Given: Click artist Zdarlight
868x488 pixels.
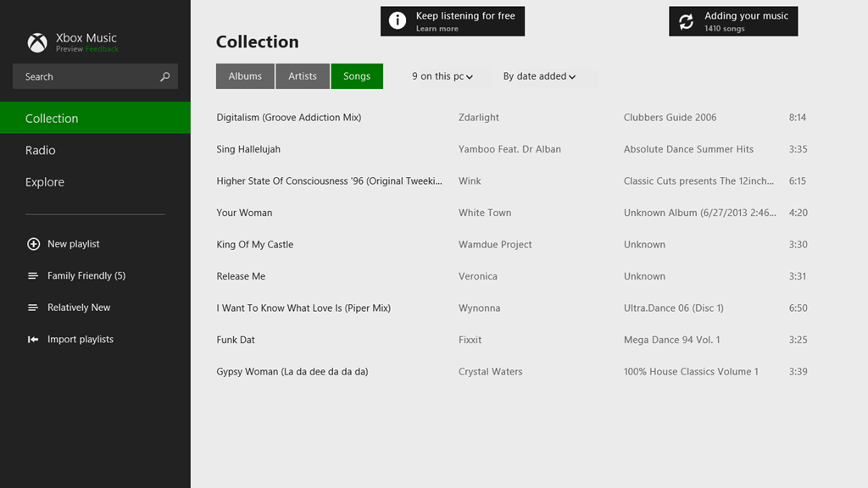Looking at the screenshot, I should point(479,117).
